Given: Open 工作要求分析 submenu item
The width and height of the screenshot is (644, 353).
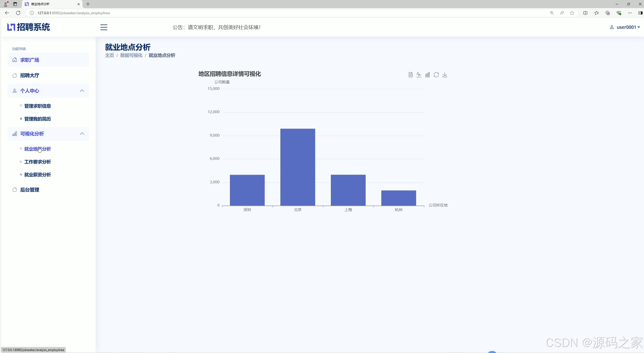Looking at the screenshot, I should (37, 162).
